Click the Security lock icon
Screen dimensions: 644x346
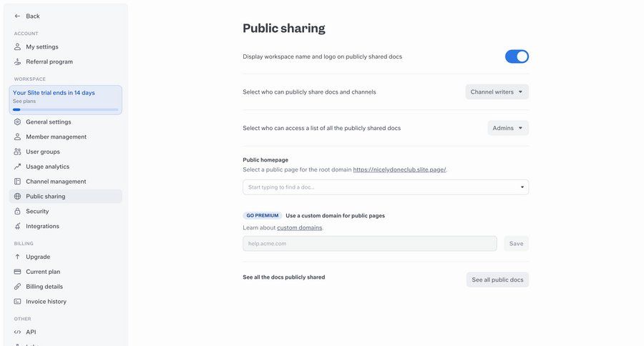coord(18,212)
